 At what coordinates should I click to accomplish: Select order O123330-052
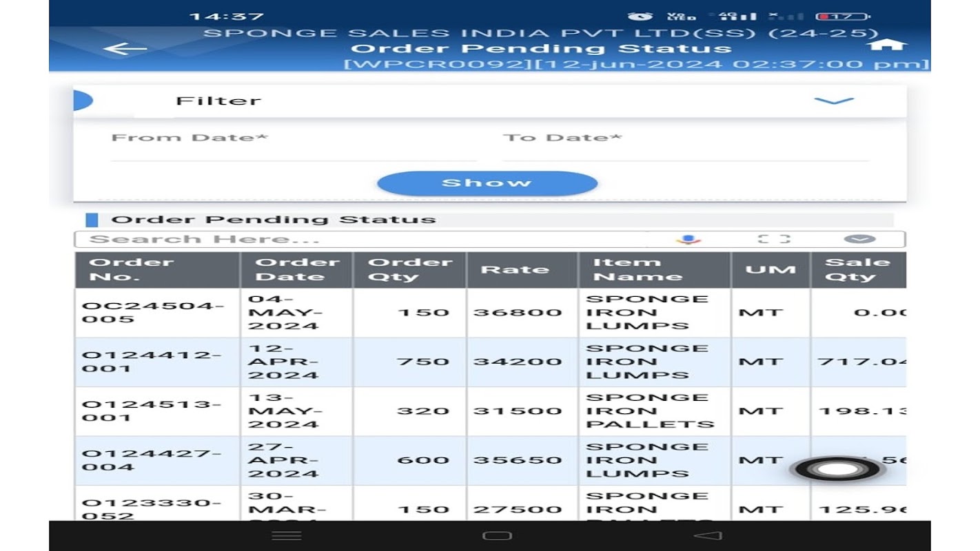coord(152,508)
